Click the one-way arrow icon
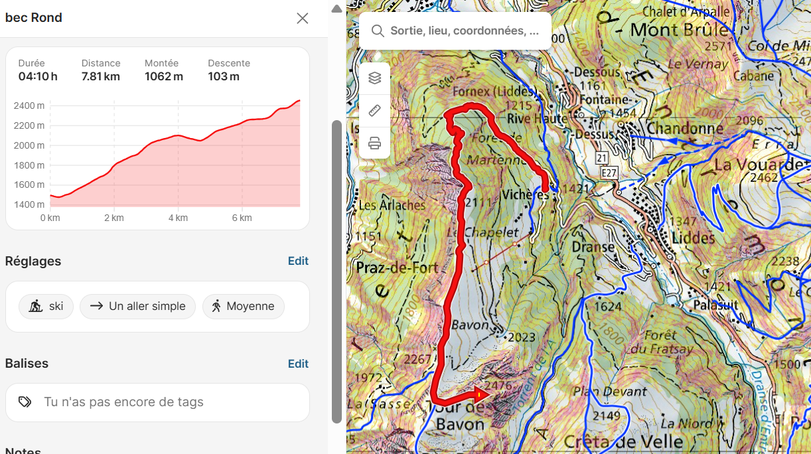Image resolution: width=811 pixels, height=454 pixels. [96, 306]
